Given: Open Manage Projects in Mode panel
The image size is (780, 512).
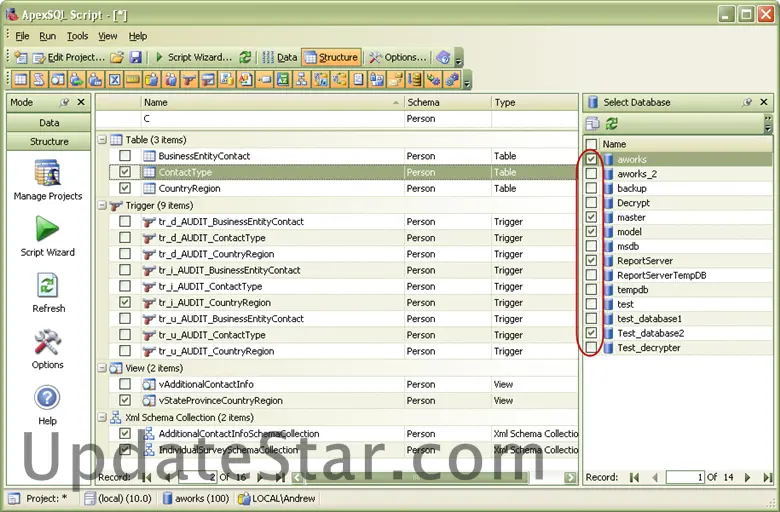Looking at the screenshot, I should [48, 179].
